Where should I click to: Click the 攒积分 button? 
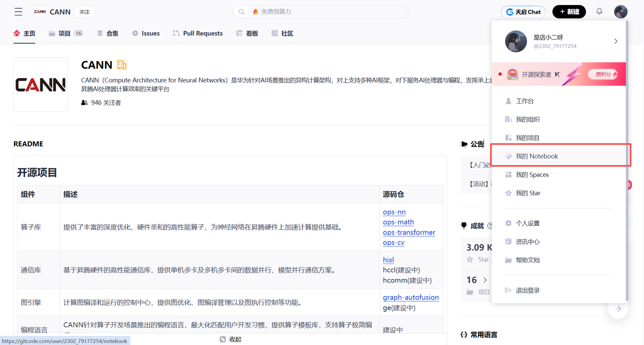[x=603, y=74]
